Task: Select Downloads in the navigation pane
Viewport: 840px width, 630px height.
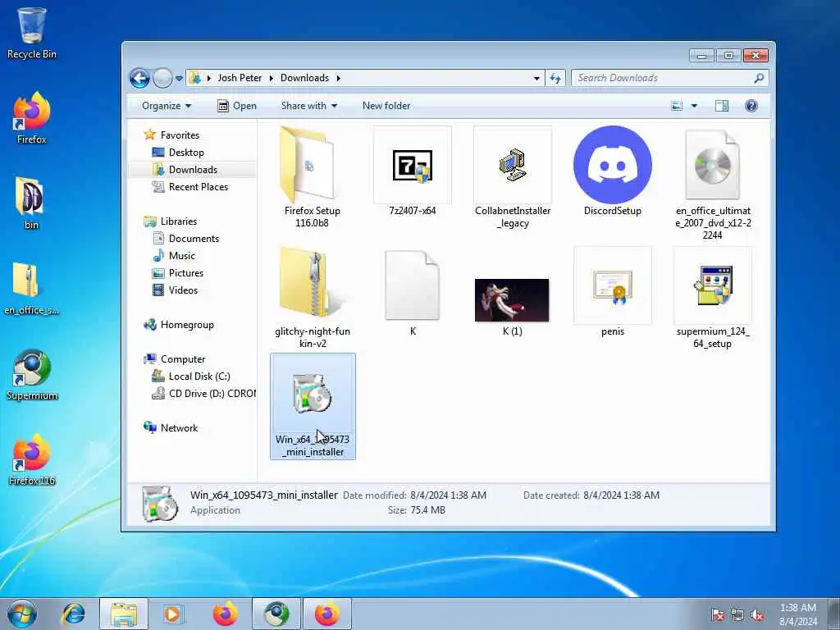Action: pyautogui.click(x=192, y=169)
